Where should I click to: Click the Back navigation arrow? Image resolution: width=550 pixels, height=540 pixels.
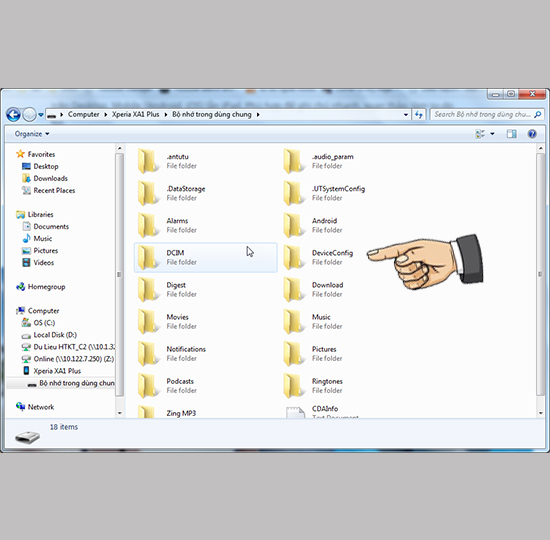13,115
